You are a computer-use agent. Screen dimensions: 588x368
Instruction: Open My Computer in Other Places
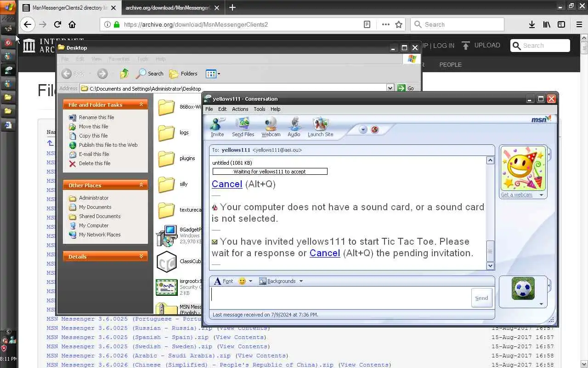(94, 225)
